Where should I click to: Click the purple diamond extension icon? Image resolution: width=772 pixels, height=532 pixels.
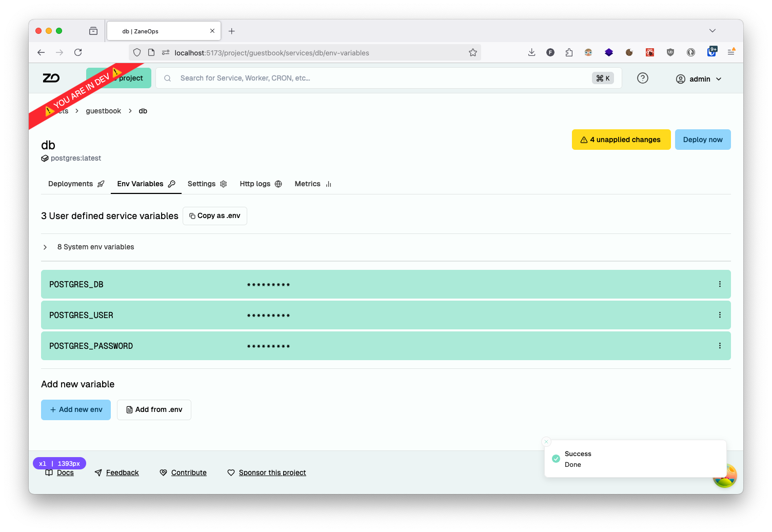coord(609,52)
